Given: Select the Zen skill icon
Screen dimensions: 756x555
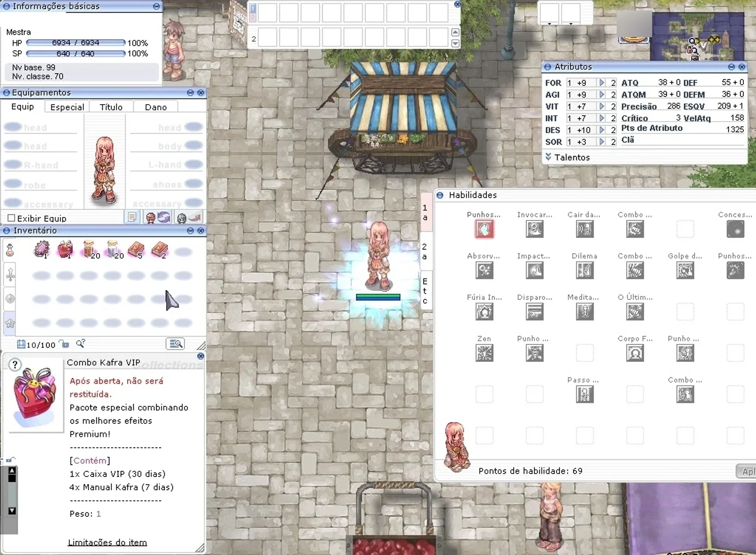Looking at the screenshot, I should tap(485, 353).
